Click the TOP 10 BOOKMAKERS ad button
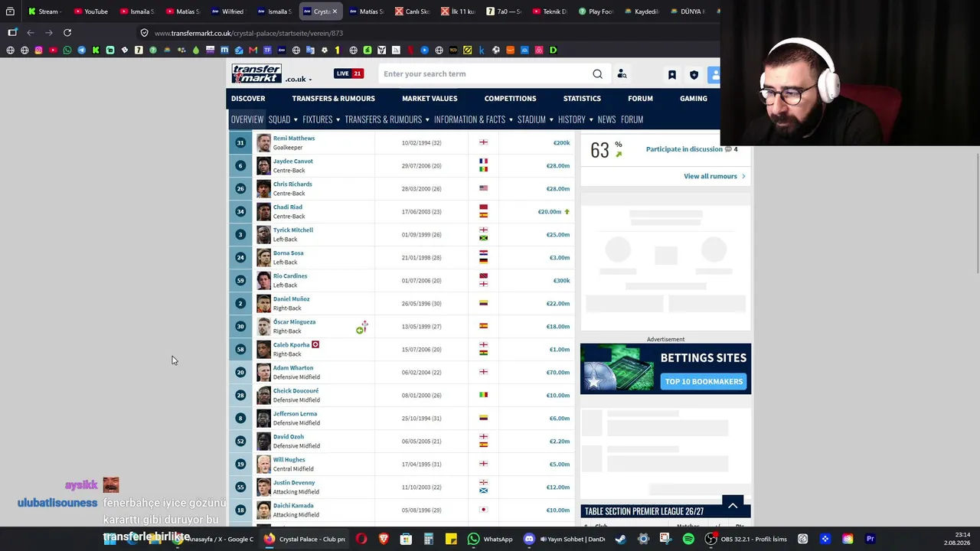The width and height of the screenshot is (980, 551). click(x=704, y=381)
